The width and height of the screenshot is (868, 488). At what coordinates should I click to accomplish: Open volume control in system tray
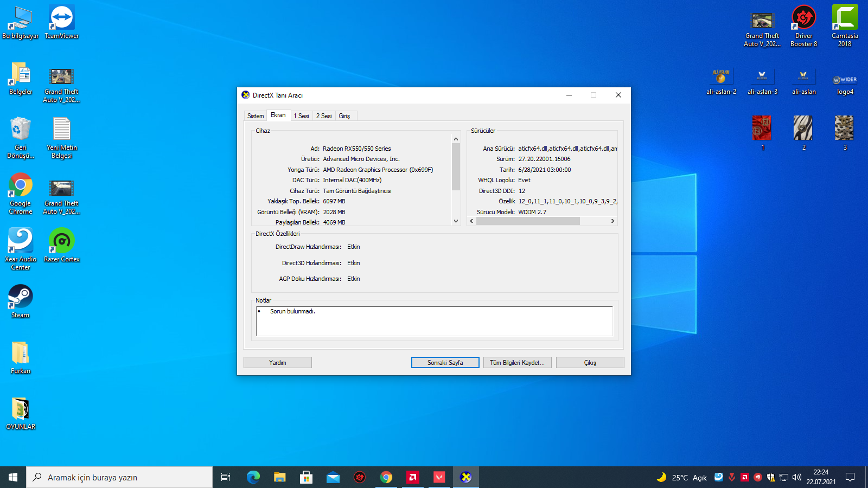pyautogui.click(x=797, y=477)
